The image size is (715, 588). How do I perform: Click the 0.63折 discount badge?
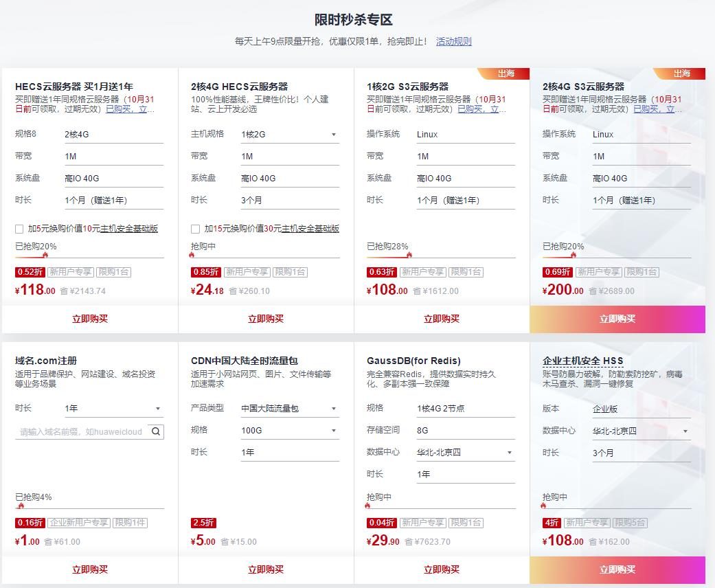pyautogui.click(x=382, y=272)
